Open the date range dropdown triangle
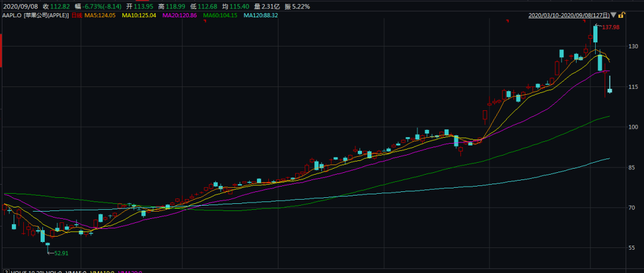The height and width of the screenshot is (273, 644). 613,15
